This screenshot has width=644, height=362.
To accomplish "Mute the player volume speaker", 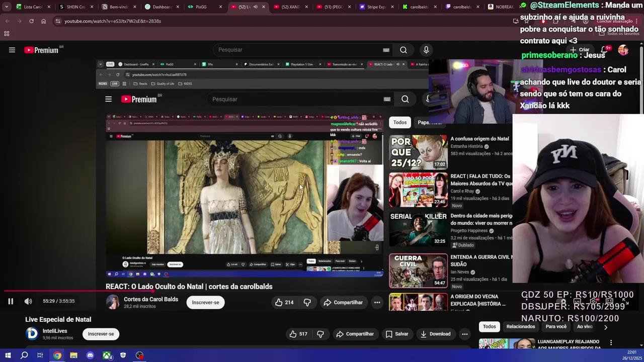I will tap(28, 301).
